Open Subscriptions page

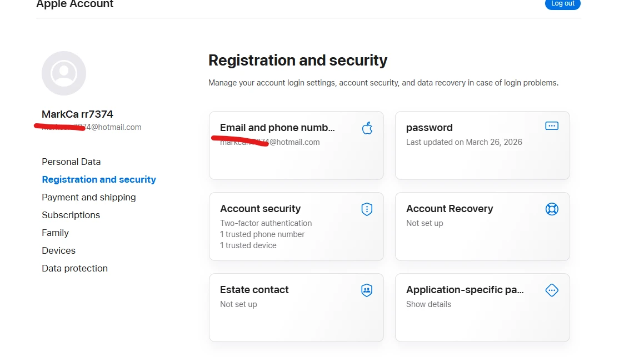(71, 215)
